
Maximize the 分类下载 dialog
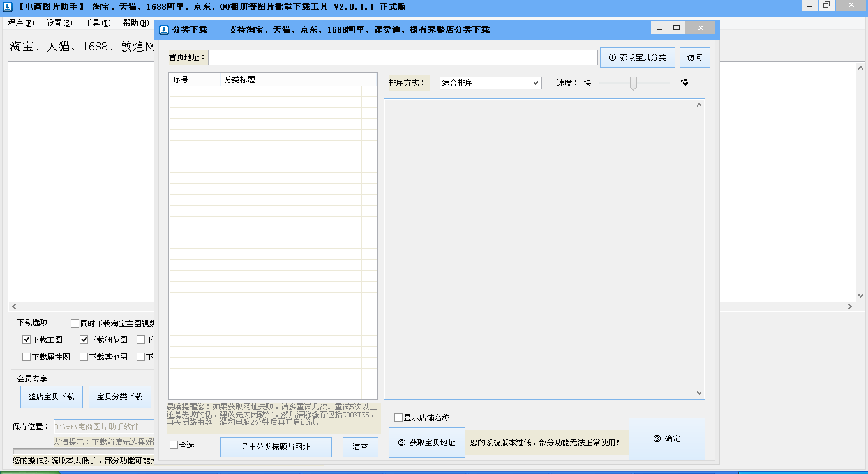click(676, 28)
